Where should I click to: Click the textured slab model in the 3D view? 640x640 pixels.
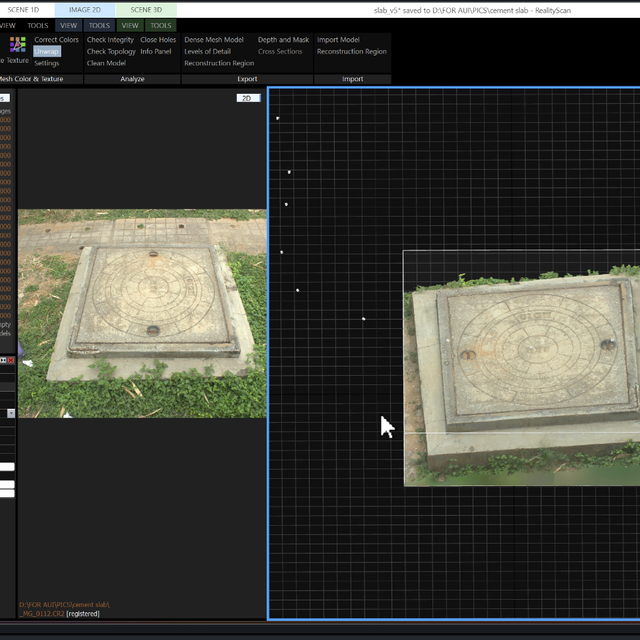(x=522, y=376)
